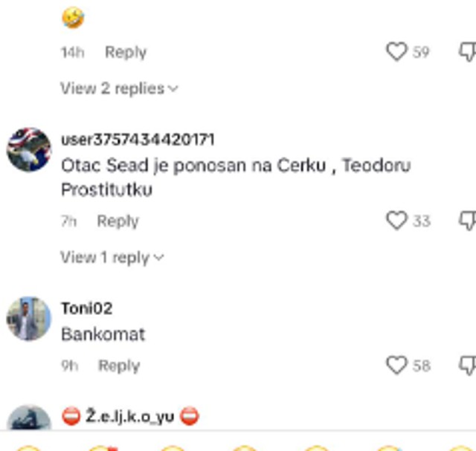
Task: Open Ž.e.lj.k.o_yu profile avatar
Action: tap(29, 418)
